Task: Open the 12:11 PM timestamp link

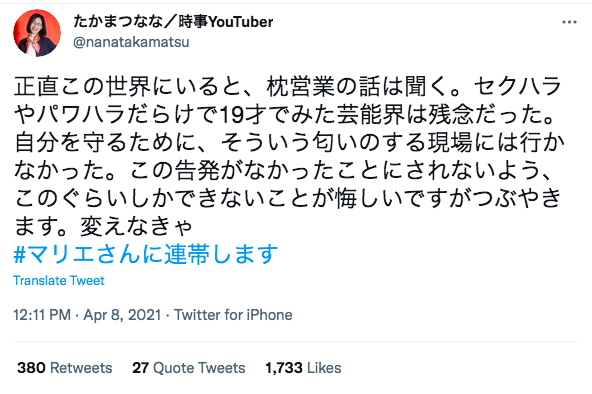Action: pos(42,315)
